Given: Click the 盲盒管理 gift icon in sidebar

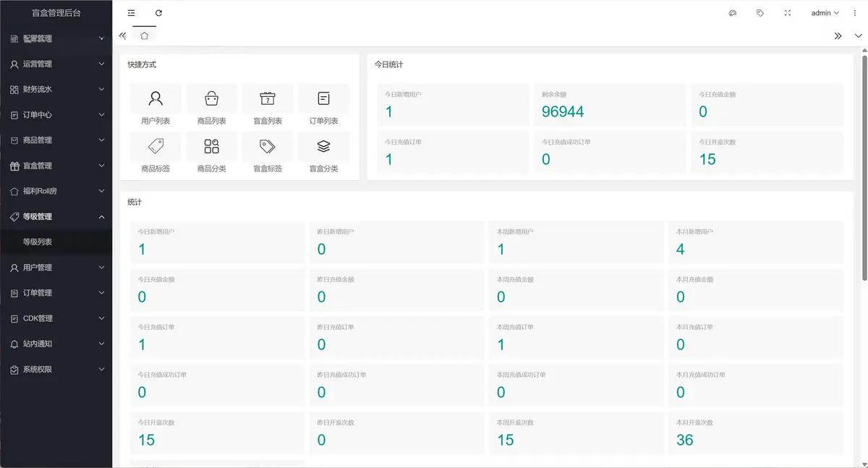Looking at the screenshot, I should 14,166.
